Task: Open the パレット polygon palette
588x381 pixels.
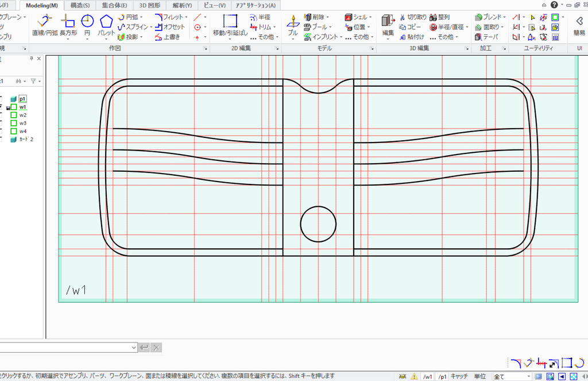Action: [106, 25]
